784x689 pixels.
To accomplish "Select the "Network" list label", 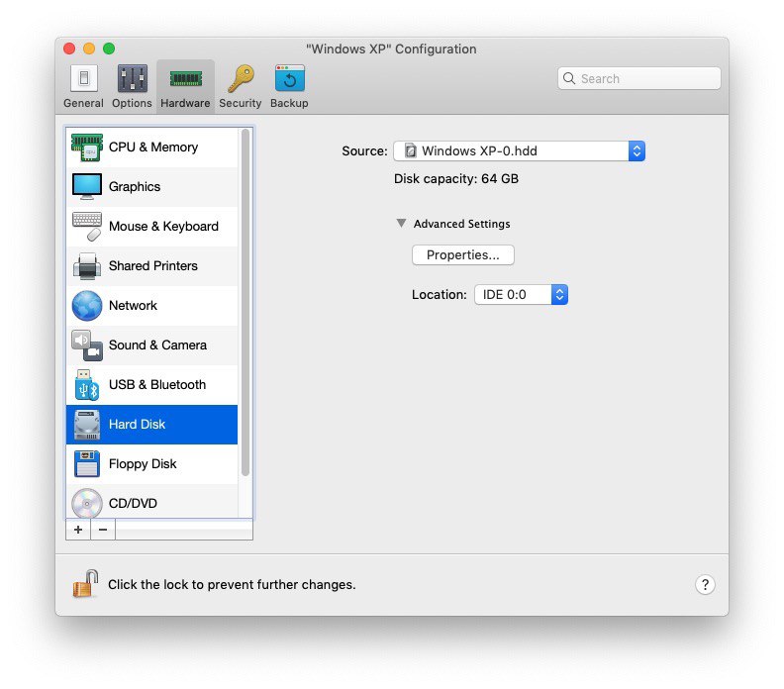I will click(x=133, y=306).
